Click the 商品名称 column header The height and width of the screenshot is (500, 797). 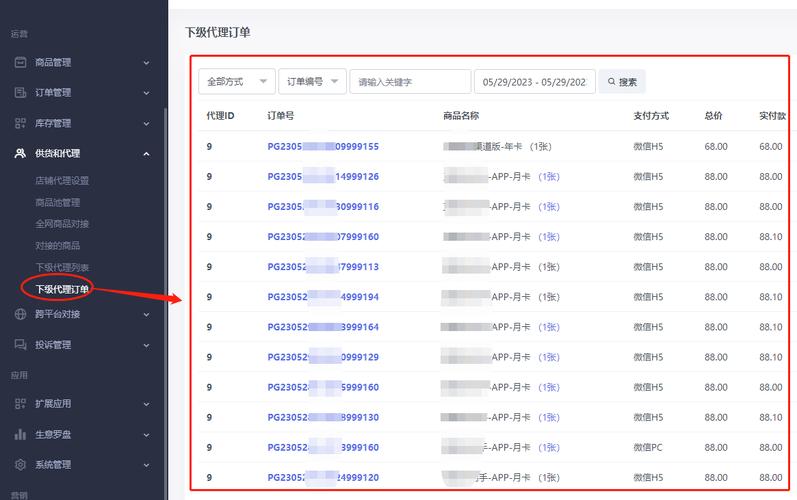click(x=461, y=115)
